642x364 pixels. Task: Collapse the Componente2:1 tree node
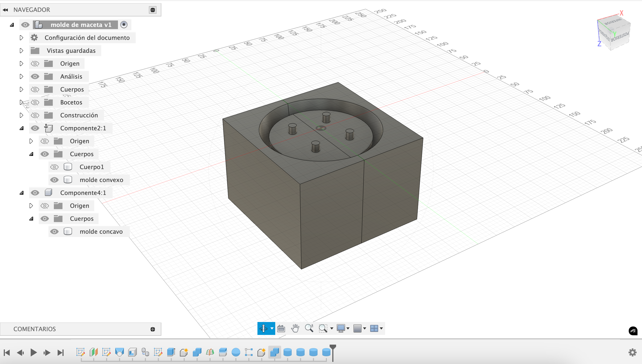(22, 128)
